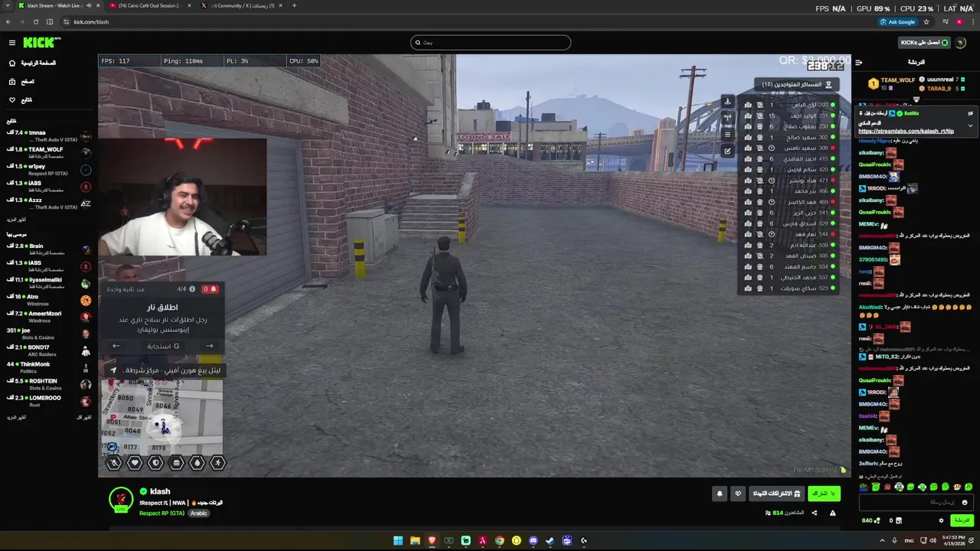This screenshot has height=551, width=980.
Task: Click the green Subscribe button
Action: 824,494
